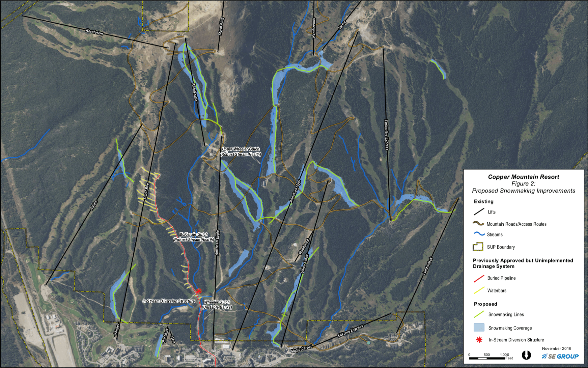
Task: Click the 'Sierra' lift label
Action: [x=342, y=25]
